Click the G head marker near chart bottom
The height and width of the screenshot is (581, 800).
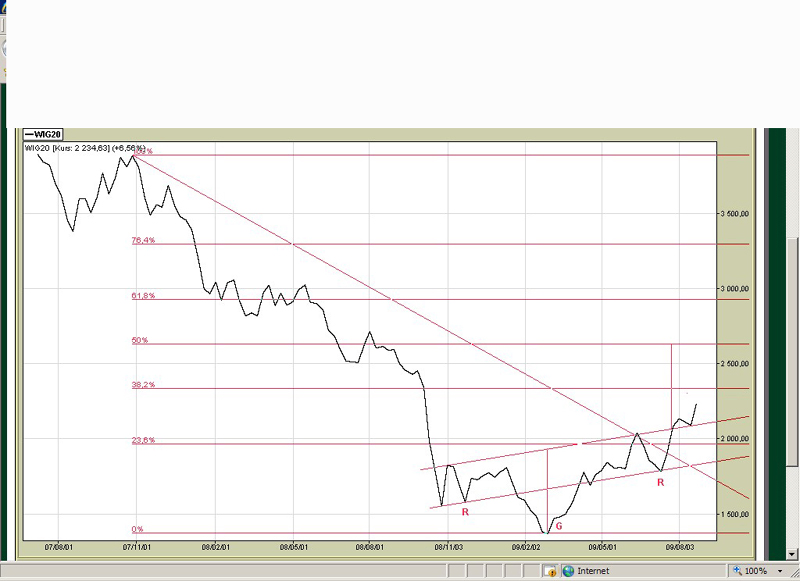(x=559, y=526)
